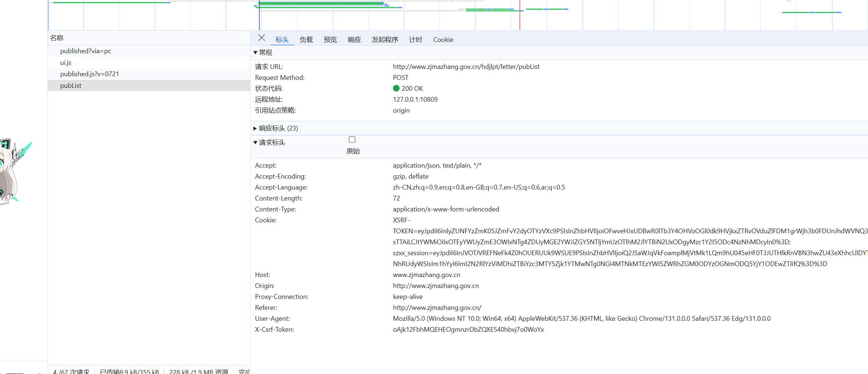This screenshot has height=374, width=868.
Task: Select the published.js?v=0721 request
Action: tap(149, 74)
